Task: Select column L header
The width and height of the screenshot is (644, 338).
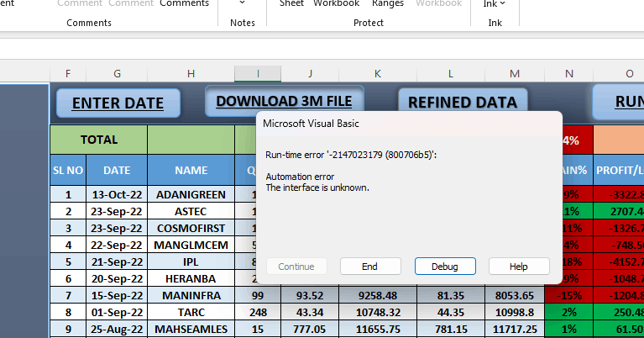Action: (x=451, y=74)
